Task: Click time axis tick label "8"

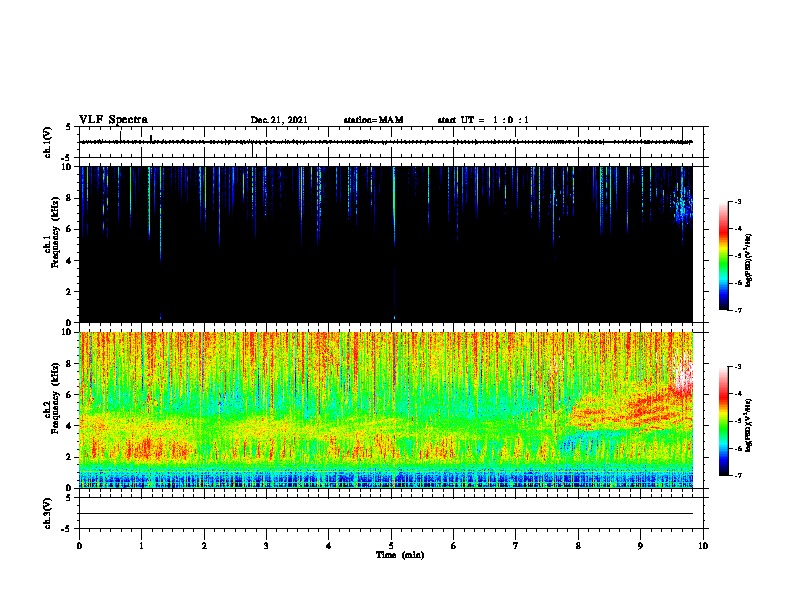Action: point(578,546)
